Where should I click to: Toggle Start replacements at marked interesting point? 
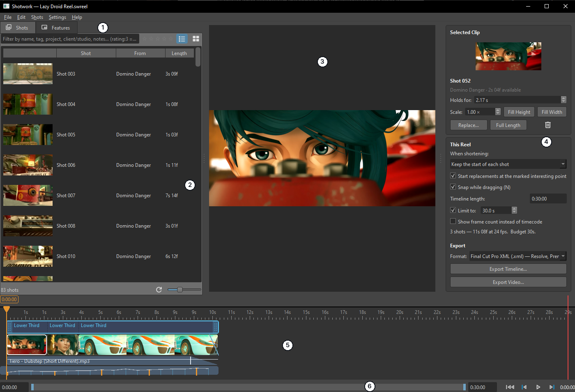(x=453, y=176)
